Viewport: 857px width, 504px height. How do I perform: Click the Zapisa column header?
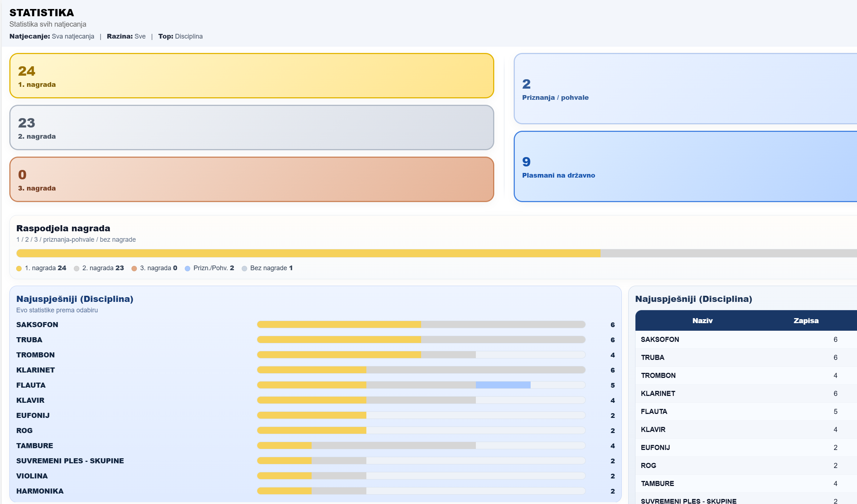point(806,321)
